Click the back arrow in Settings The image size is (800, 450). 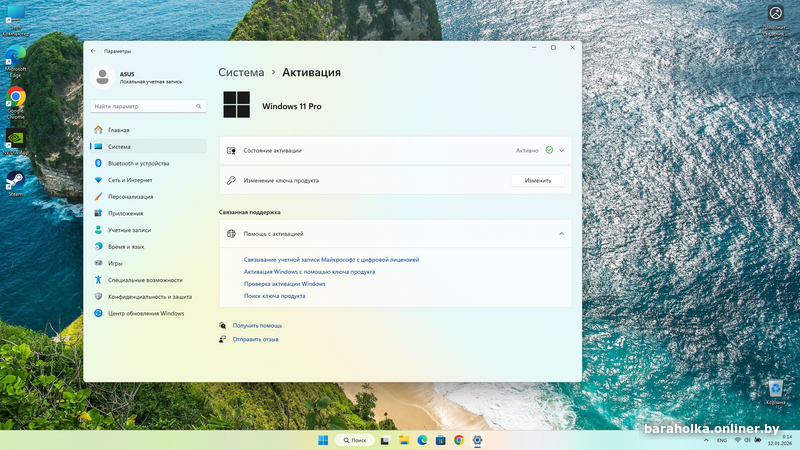click(94, 50)
